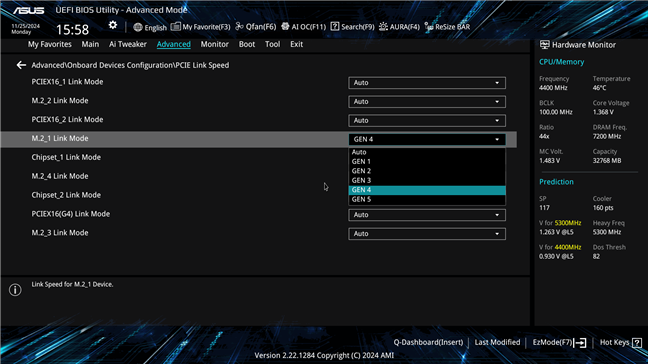Toggle ReSize BAR option

point(447,27)
